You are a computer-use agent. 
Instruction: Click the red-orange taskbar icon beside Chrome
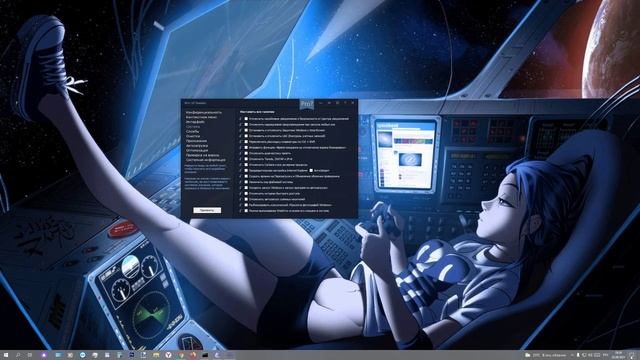tap(193, 355)
